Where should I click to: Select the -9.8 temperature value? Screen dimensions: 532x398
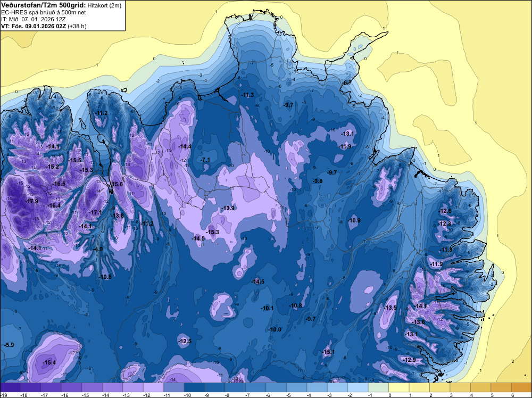318,181
